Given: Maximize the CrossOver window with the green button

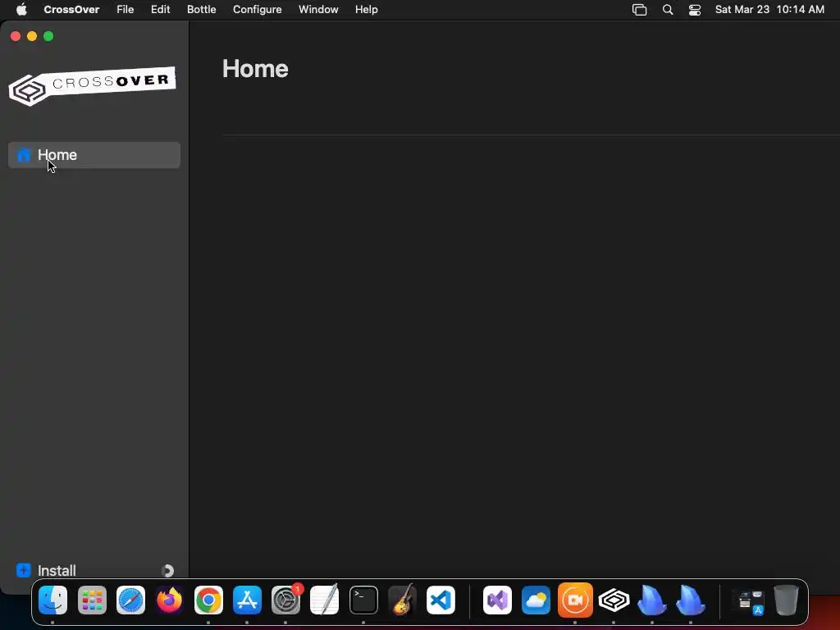Looking at the screenshot, I should coord(48,36).
